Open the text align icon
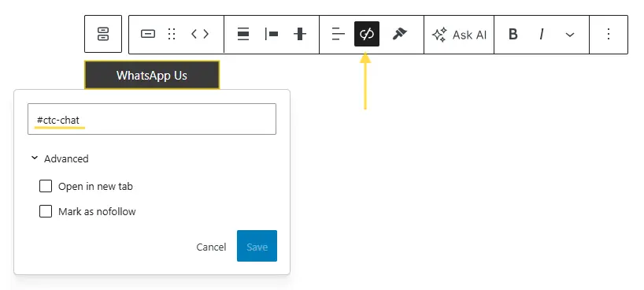The width and height of the screenshot is (644, 290). tap(339, 34)
